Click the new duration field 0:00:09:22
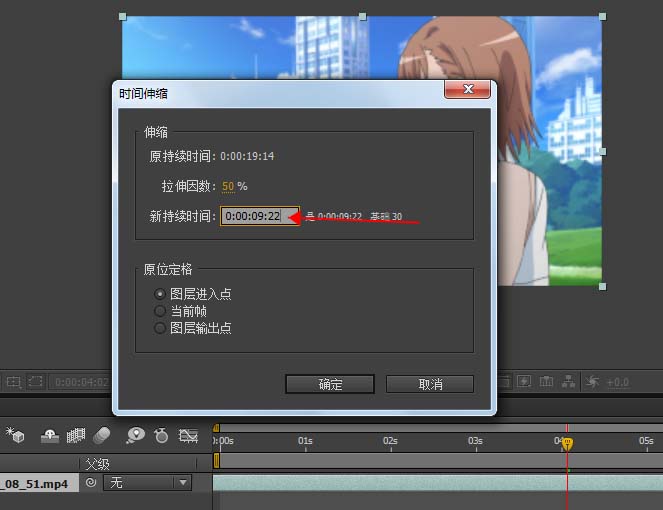 260,216
